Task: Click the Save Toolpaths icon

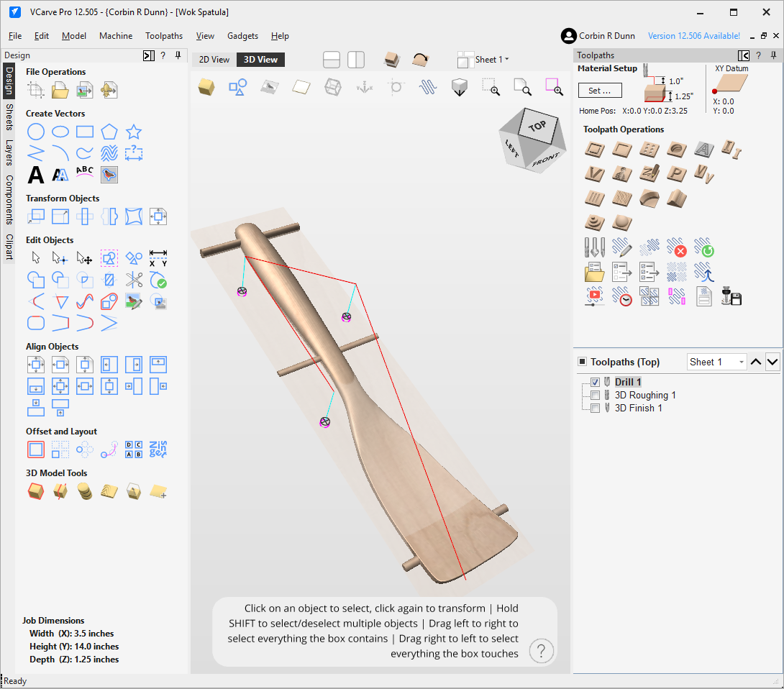Action: click(731, 296)
